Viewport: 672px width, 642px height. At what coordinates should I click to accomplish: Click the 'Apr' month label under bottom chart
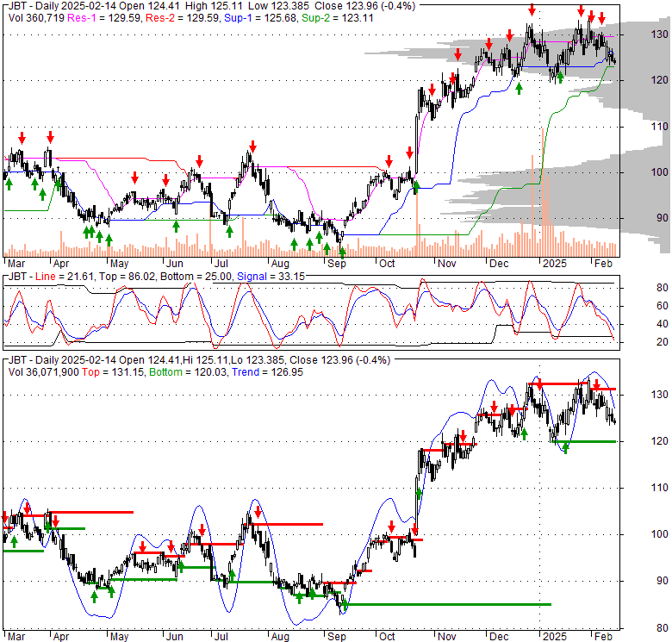tap(61, 637)
